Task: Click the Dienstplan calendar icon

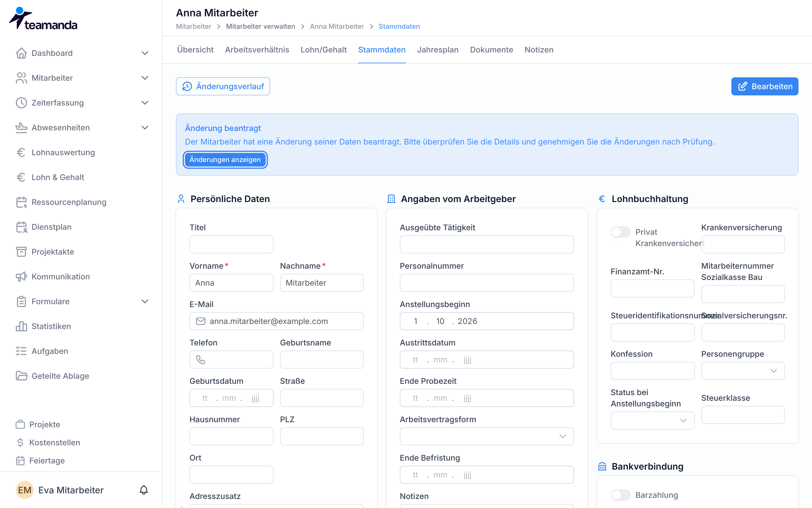Action: (x=21, y=227)
